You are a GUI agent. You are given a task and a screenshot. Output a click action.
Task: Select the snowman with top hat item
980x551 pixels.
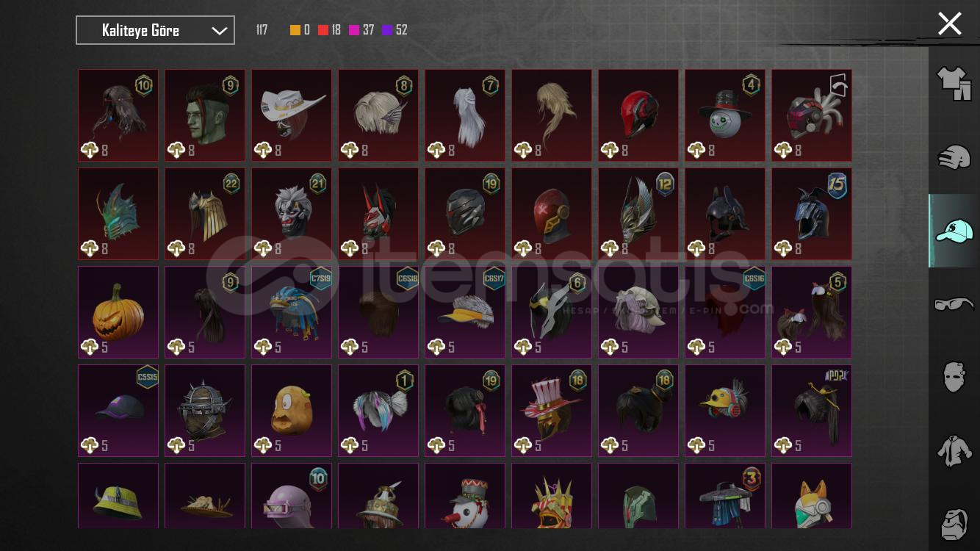725,115
